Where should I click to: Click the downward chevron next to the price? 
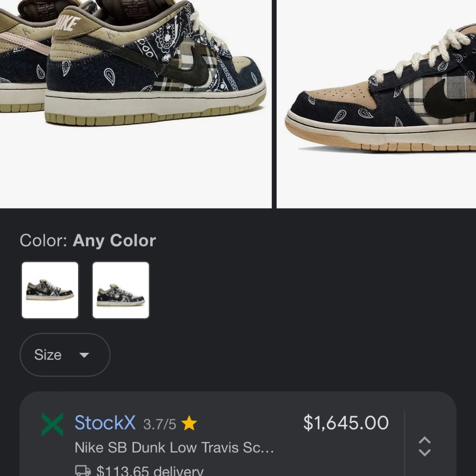(425, 452)
